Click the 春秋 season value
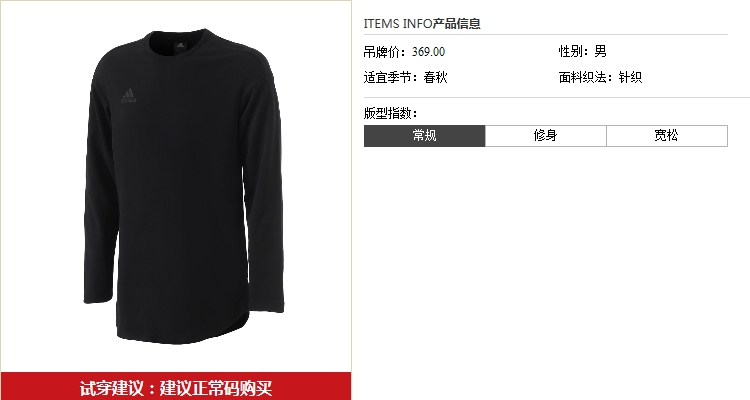The width and height of the screenshot is (750, 400). [435, 78]
